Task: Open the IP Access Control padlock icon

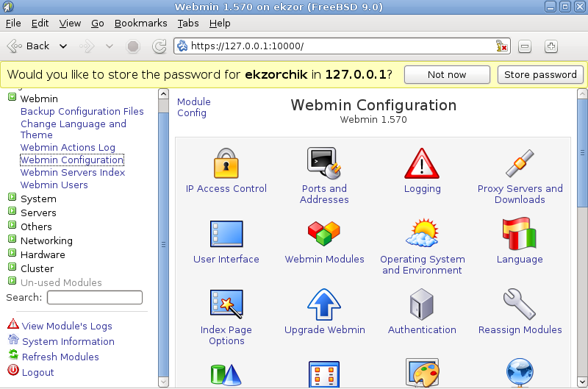Action: point(226,163)
